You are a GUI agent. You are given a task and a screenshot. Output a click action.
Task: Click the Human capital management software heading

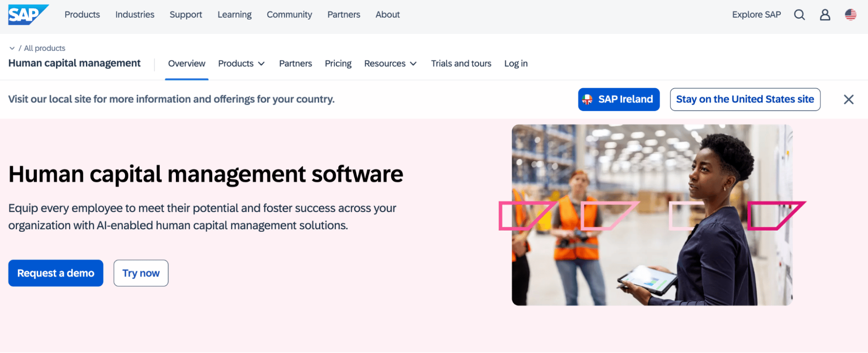click(x=206, y=174)
